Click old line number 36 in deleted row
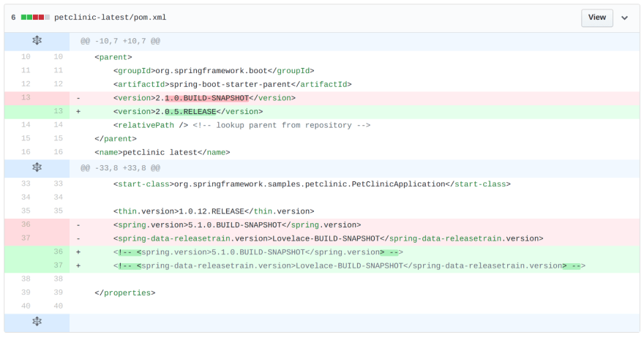This screenshot has width=644, height=340. (26, 224)
